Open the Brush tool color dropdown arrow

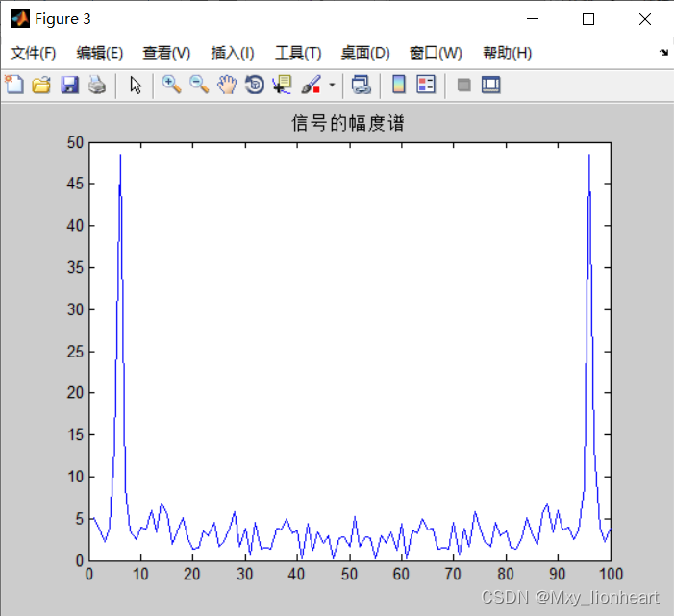pos(332,86)
